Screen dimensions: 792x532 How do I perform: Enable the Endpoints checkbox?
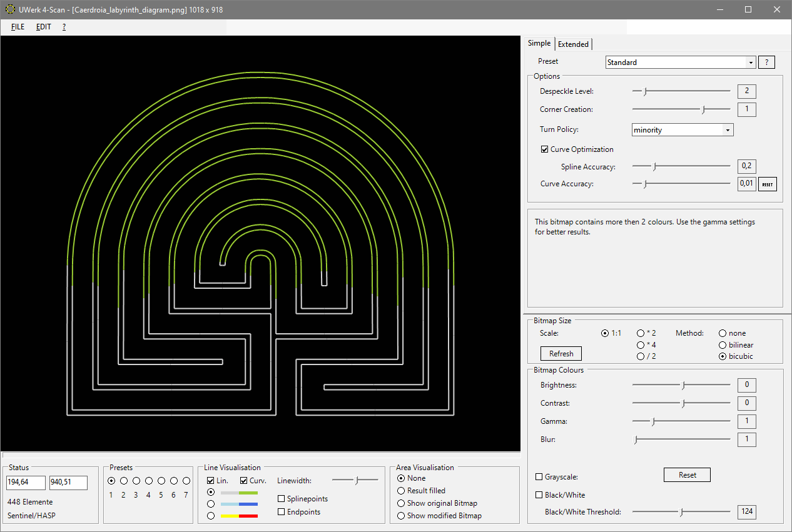tap(282, 512)
